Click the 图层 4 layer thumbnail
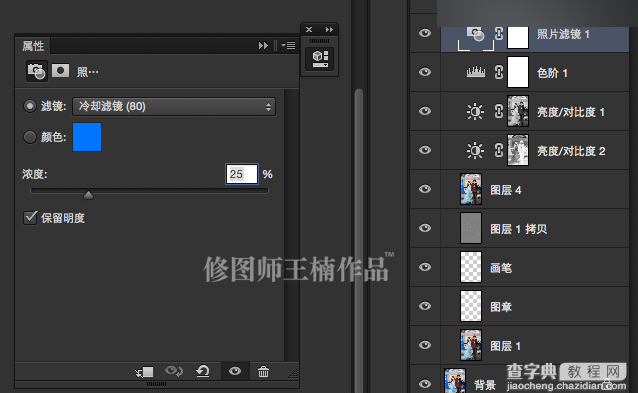The image size is (638, 393). pyautogui.click(x=471, y=189)
